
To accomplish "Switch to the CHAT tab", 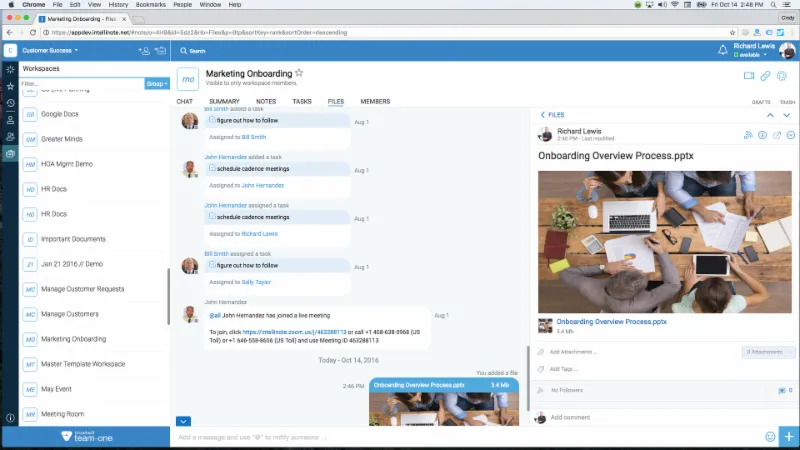I will click(x=184, y=102).
